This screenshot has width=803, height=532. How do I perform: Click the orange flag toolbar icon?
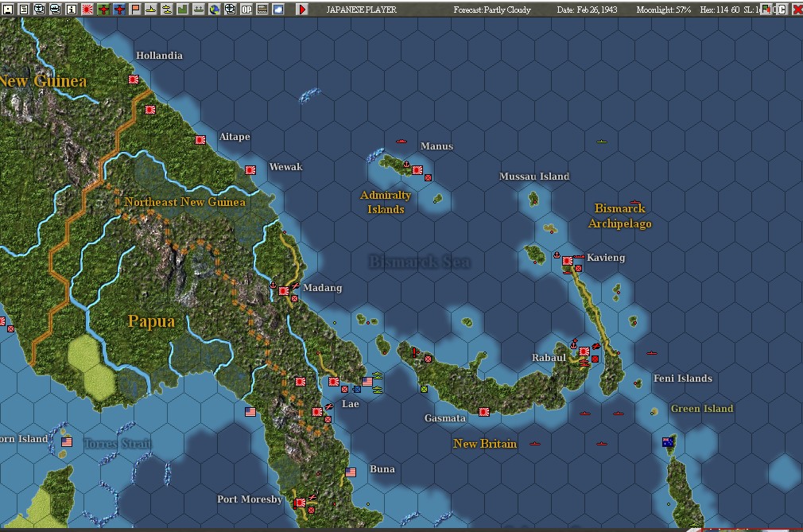point(134,10)
